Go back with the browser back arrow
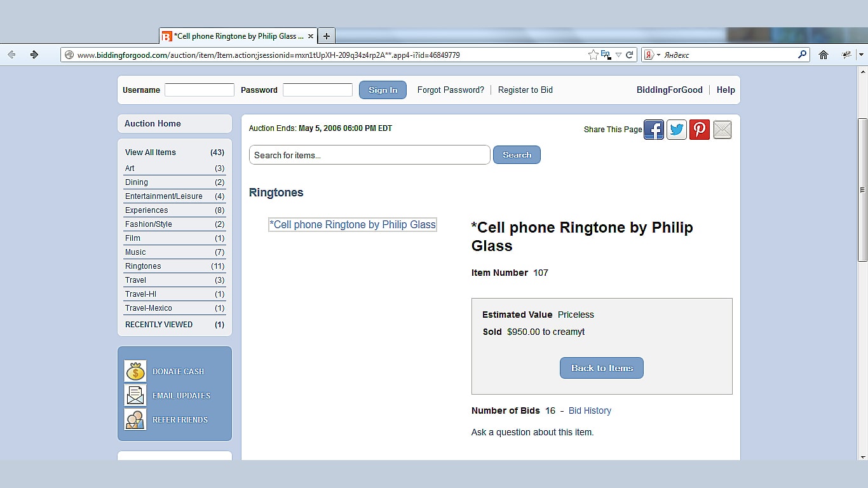Viewport: 868px width, 488px height. (x=11, y=55)
